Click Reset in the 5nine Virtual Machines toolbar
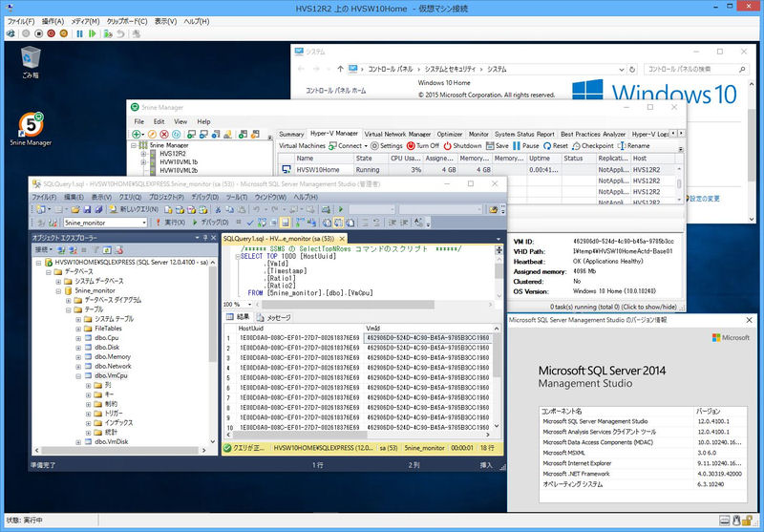This screenshot has height=532, width=764. (x=556, y=146)
